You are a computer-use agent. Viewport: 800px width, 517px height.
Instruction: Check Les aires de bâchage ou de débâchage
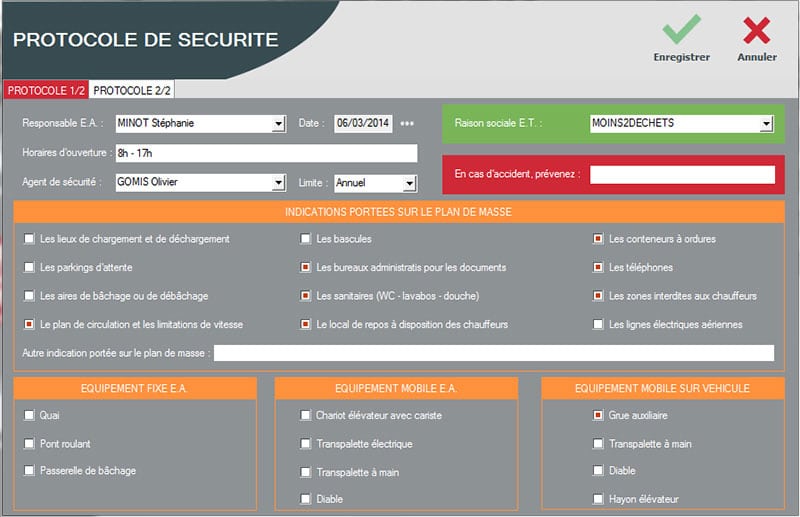tap(30, 296)
